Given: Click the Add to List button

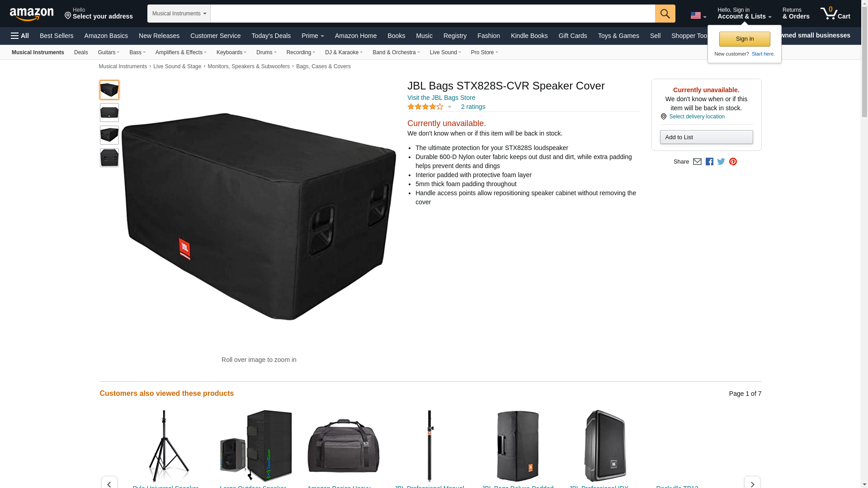Looking at the screenshot, I should 706,137.
